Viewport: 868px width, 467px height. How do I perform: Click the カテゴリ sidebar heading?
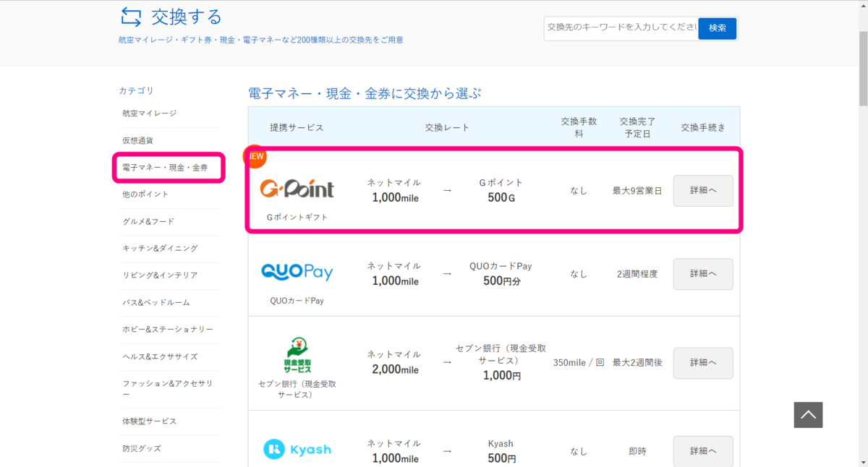(136, 90)
